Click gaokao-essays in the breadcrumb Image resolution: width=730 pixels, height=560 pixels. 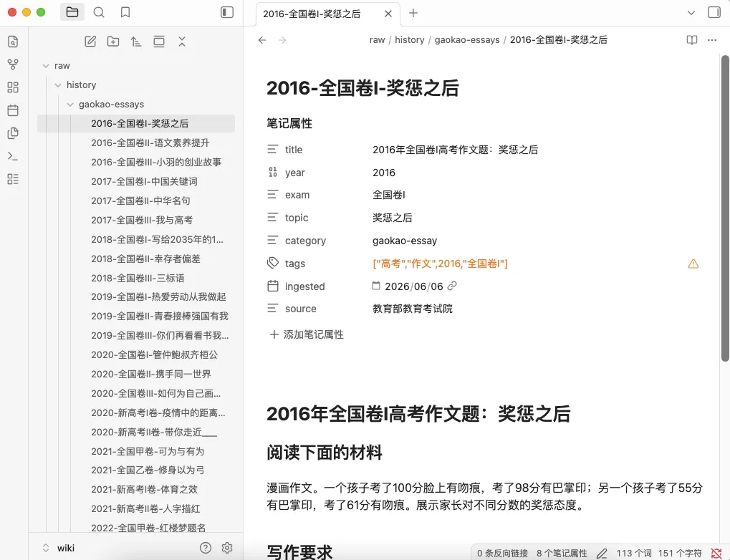(467, 40)
